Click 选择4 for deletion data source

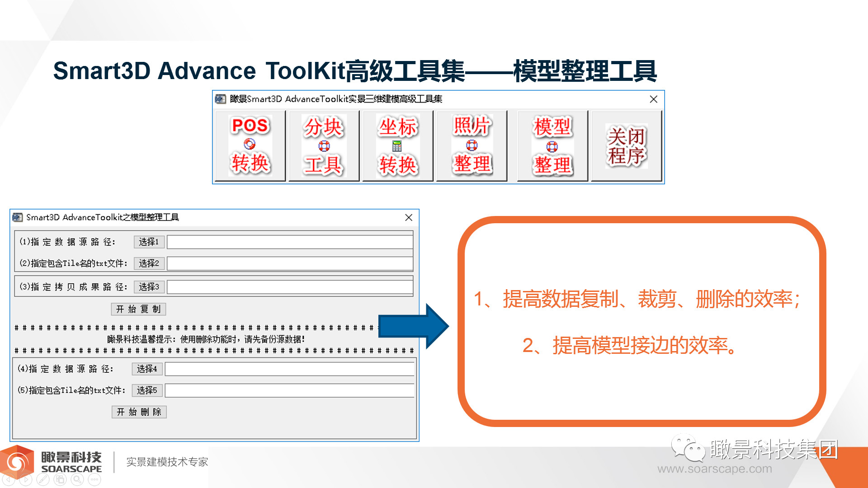147,369
